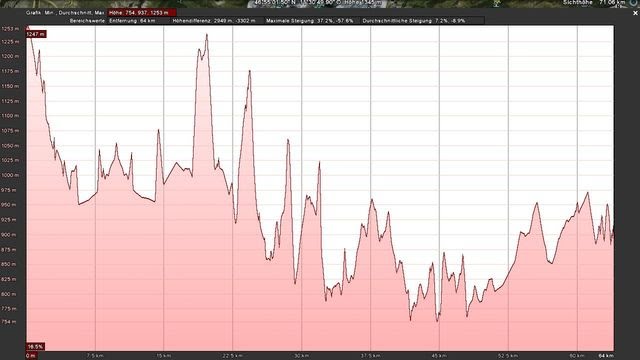Click the 1247 m cursor elevation tag
This screenshot has height=360, width=640.
pos(36,34)
